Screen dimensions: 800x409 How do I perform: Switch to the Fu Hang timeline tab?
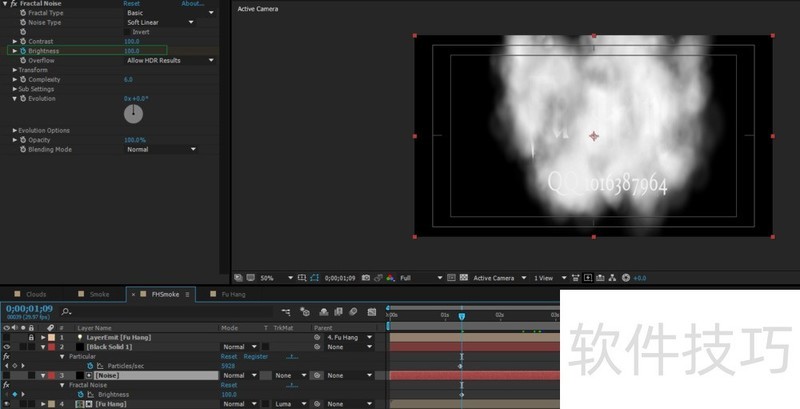pos(232,294)
